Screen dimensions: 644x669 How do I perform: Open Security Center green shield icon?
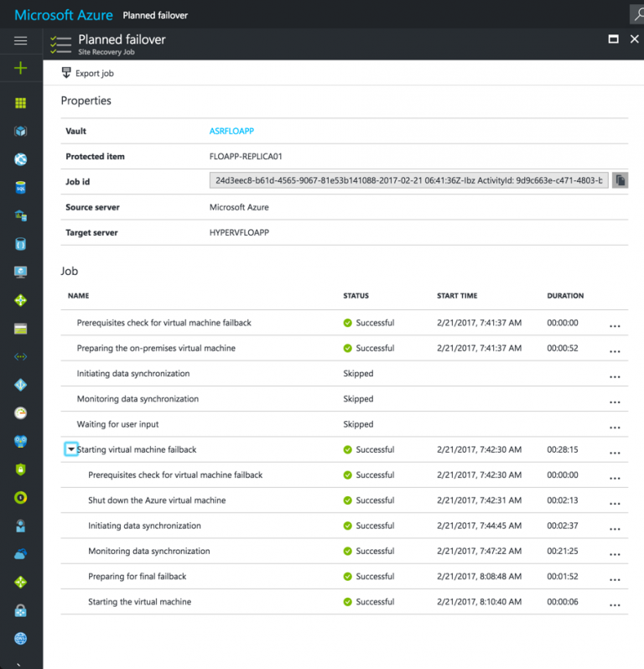point(20,469)
